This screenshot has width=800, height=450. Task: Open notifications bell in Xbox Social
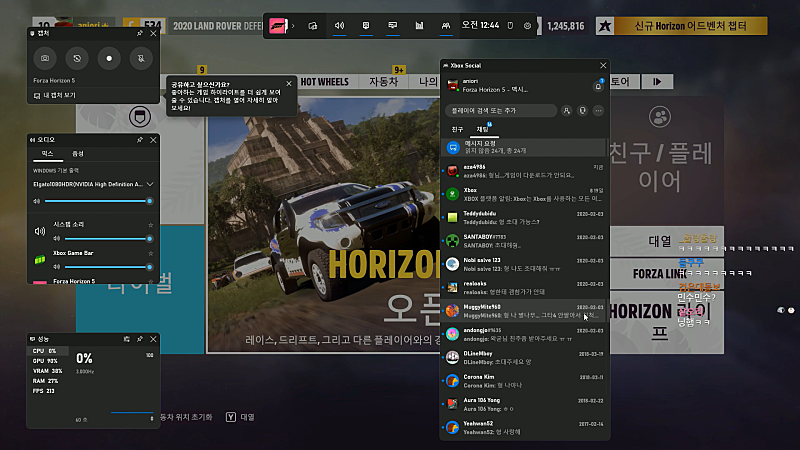(x=598, y=86)
